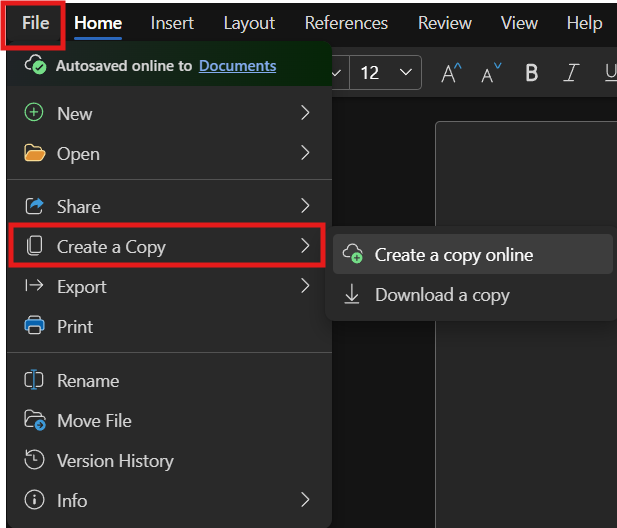
Task: Click the Open folder icon
Action: coord(34,154)
